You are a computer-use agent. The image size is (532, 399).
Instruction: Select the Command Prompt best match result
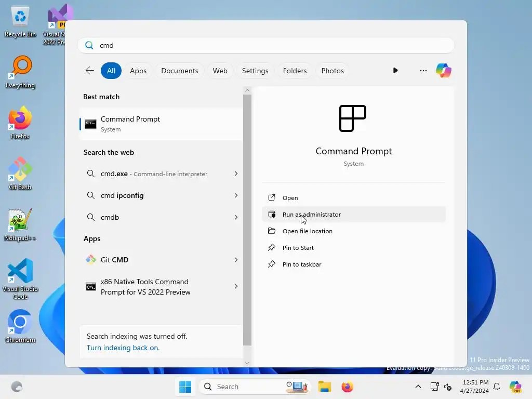click(161, 124)
